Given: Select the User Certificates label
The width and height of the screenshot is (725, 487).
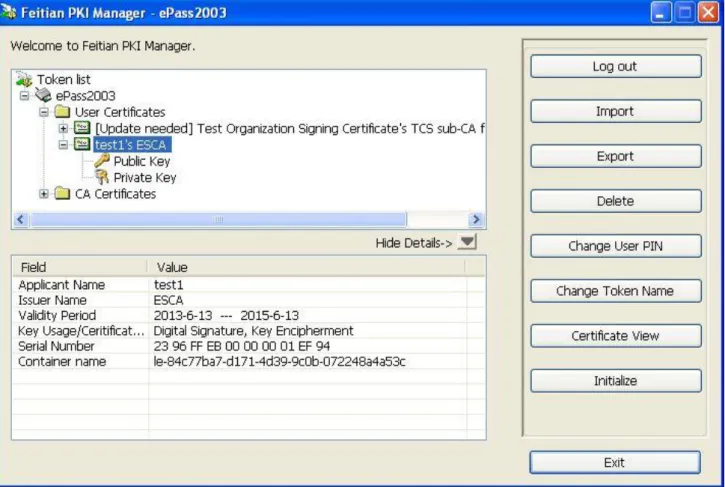Looking at the screenshot, I should tap(120, 112).
